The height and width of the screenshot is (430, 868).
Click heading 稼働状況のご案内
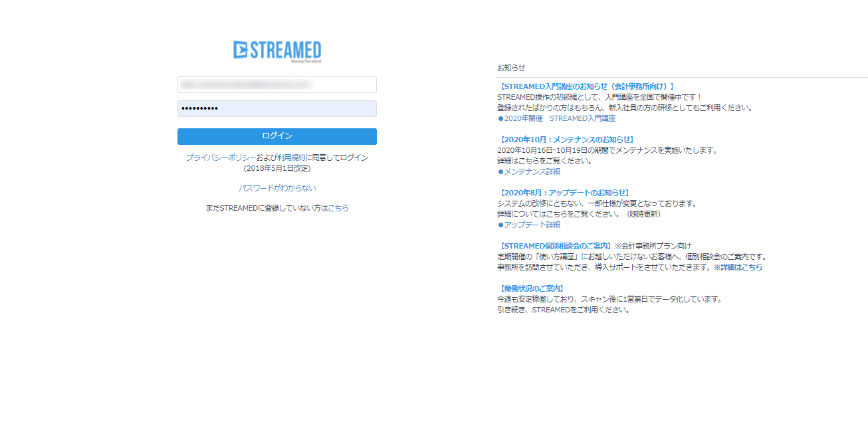(x=532, y=288)
